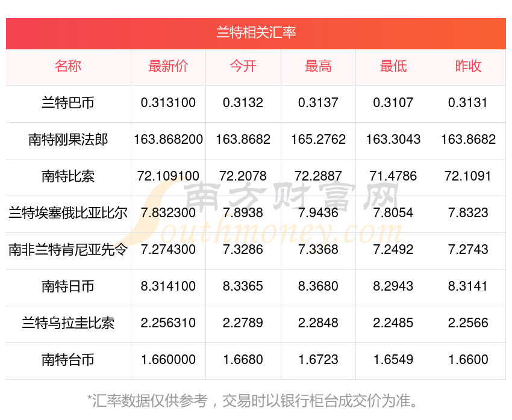This screenshot has width=512, height=420.
Task: Click previous close 8.3141
Action: tap(468, 286)
